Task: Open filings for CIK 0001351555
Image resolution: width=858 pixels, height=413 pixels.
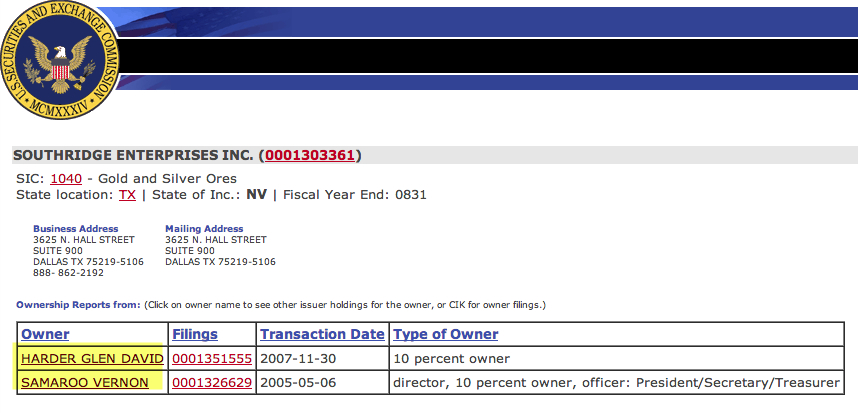Action: pyautogui.click(x=213, y=358)
